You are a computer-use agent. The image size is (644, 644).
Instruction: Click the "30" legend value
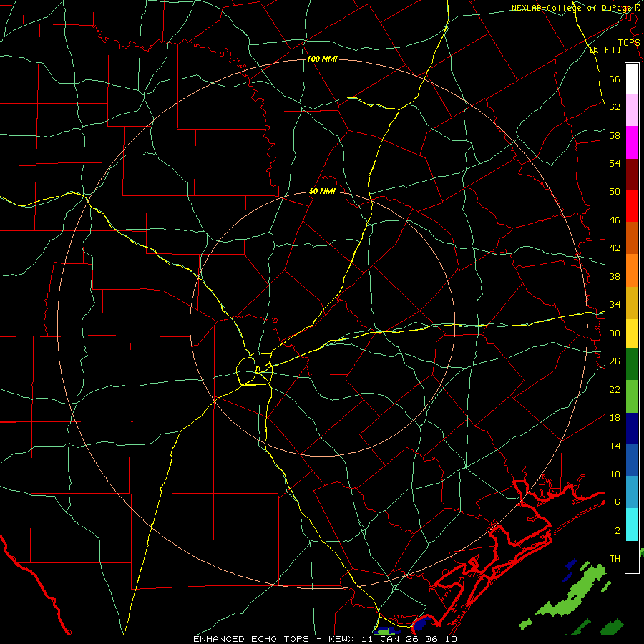[615, 333]
